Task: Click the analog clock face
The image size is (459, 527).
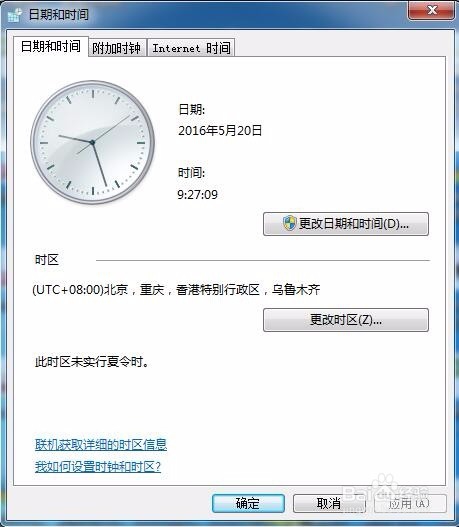Action: (x=93, y=143)
